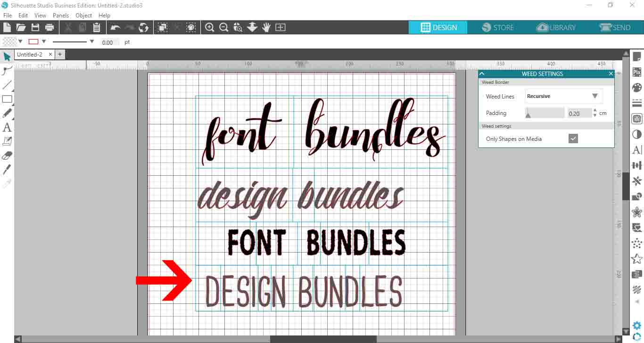Switch to the DESIGN tab
644x343 pixels.
pyautogui.click(x=438, y=27)
